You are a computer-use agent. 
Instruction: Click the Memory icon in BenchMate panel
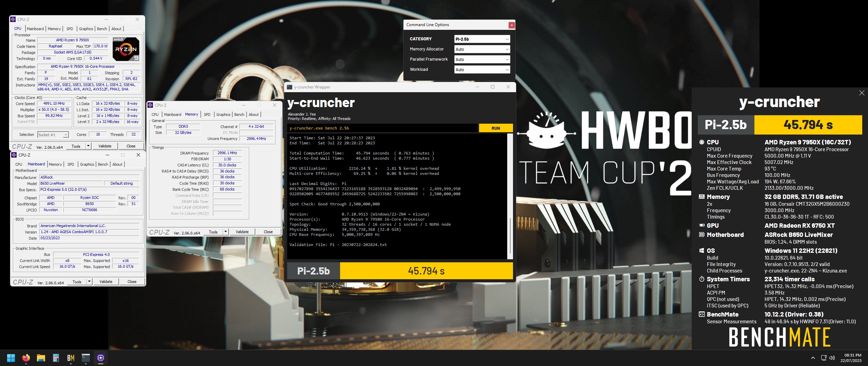pyautogui.click(x=702, y=197)
